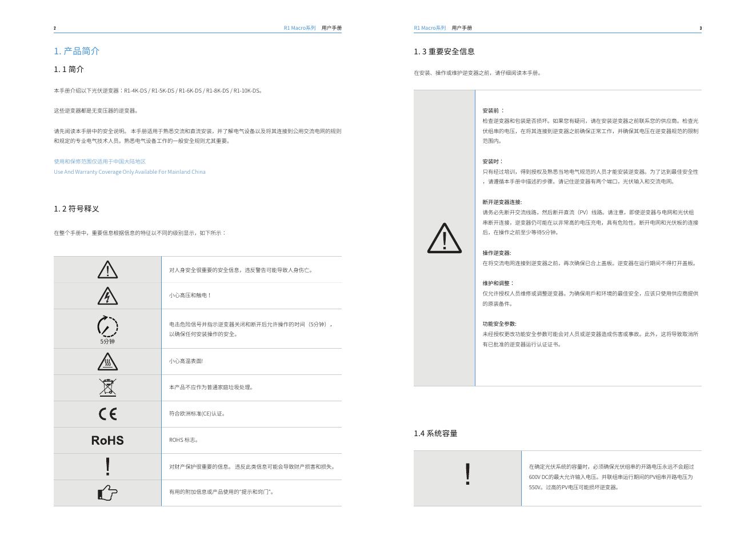Click the RoHS logo
Screen dimensions: 756x535
[107, 440]
